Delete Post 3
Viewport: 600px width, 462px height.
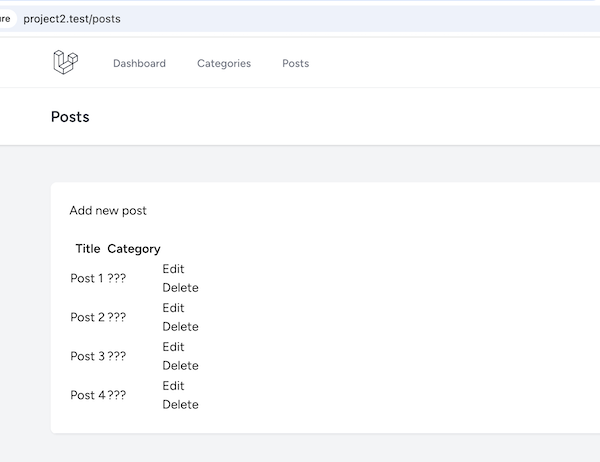(180, 366)
